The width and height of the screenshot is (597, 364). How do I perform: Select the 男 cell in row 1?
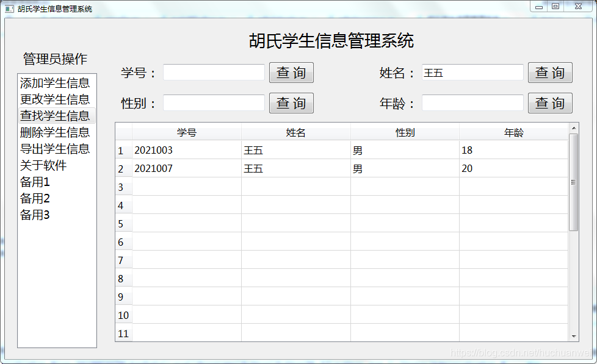pos(405,150)
